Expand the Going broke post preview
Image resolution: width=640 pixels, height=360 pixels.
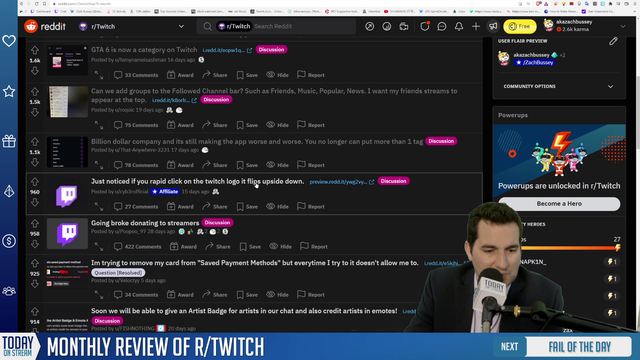click(99, 247)
